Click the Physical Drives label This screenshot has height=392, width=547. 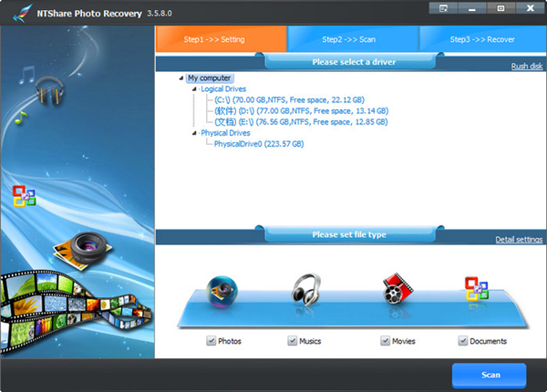[225, 133]
